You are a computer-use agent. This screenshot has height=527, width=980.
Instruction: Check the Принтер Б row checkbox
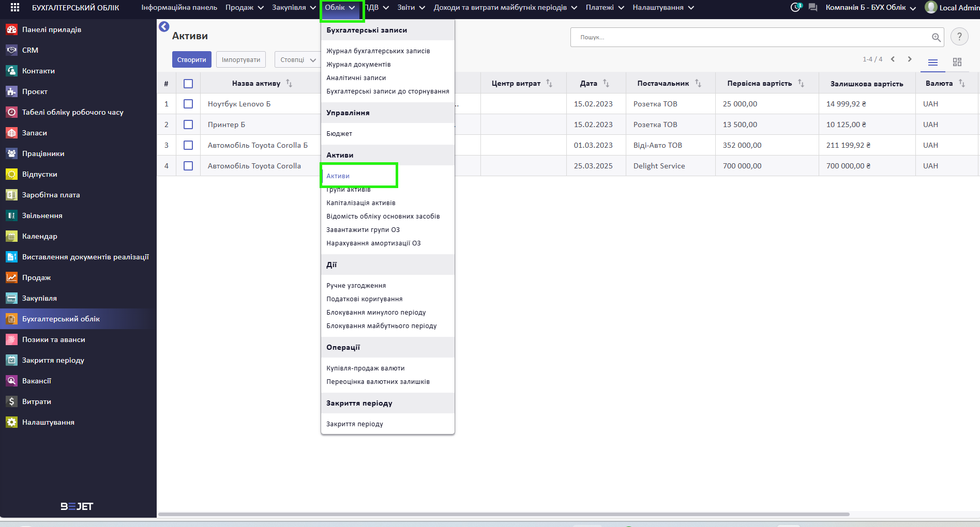click(188, 125)
